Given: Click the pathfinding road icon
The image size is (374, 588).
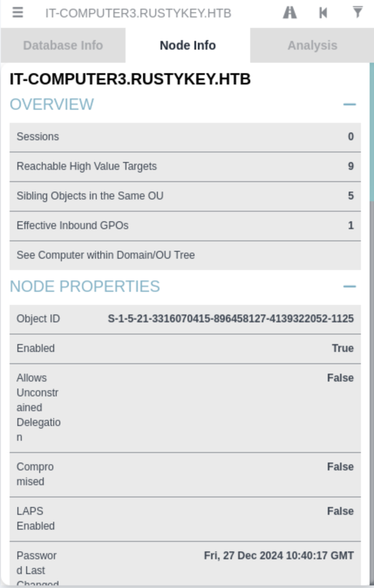Looking at the screenshot, I should tap(290, 13).
